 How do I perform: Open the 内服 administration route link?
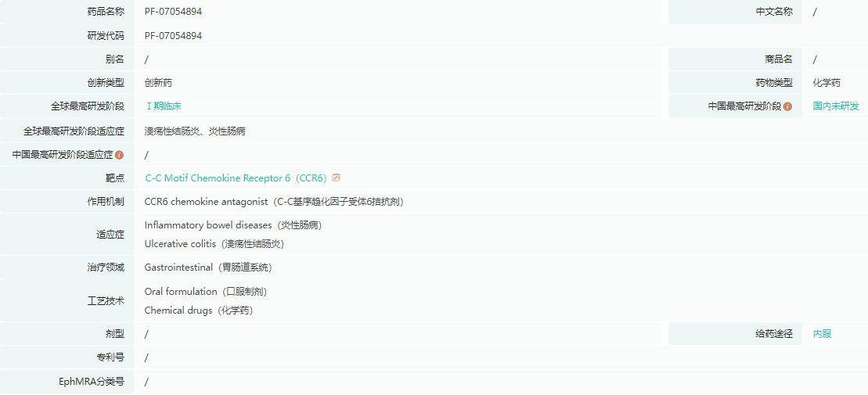point(822,334)
